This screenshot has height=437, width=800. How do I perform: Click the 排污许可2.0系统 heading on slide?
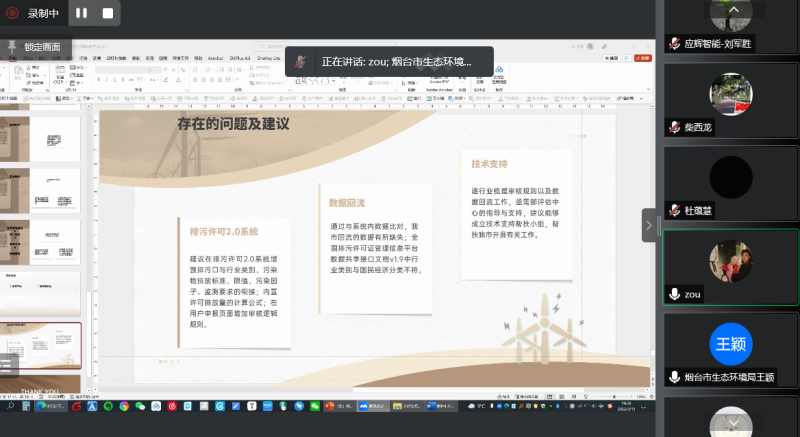click(223, 232)
